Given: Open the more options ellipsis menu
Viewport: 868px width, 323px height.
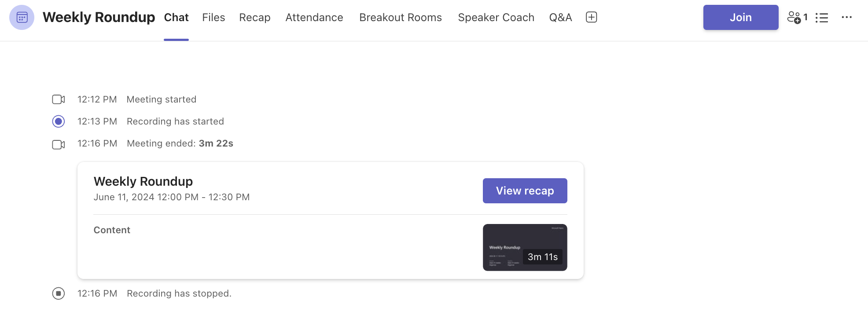Looking at the screenshot, I should pyautogui.click(x=847, y=17).
